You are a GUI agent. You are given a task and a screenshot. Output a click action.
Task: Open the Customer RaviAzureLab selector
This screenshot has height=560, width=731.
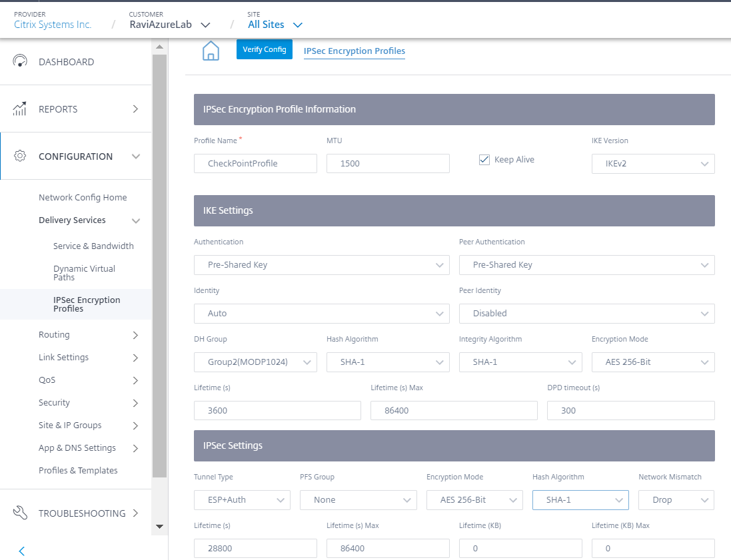pyautogui.click(x=170, y=25)
